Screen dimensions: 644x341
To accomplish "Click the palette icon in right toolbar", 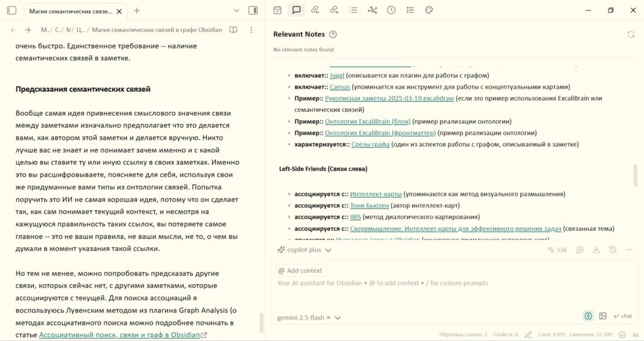I will [429, 10].
